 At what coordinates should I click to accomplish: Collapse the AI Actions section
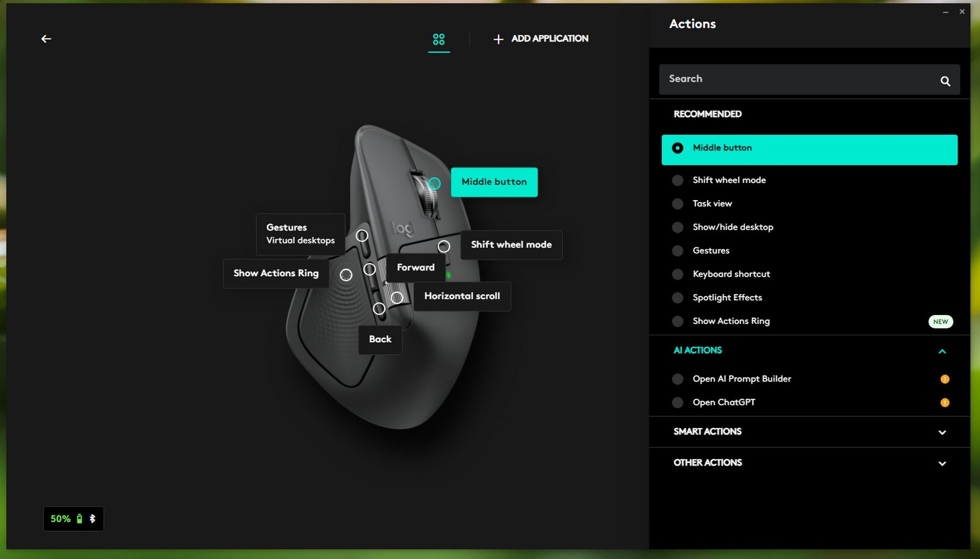pyautogui.click(x=942, y=351)
